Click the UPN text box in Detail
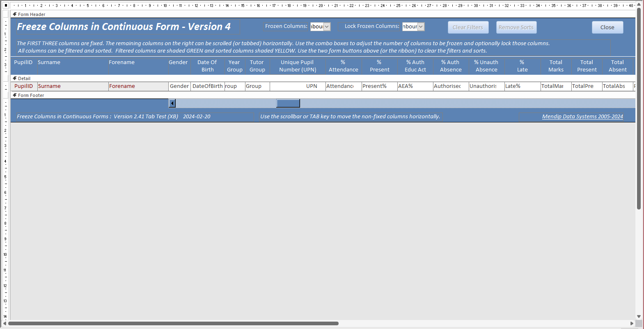The width and height of the screenshot is (644, 329). click(298, 86)
